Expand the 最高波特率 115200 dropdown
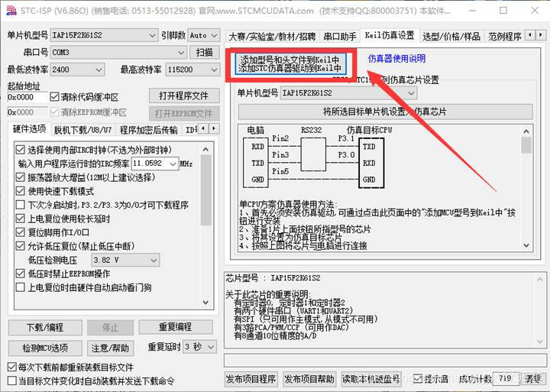550x392 pixels. pos(192,70)
